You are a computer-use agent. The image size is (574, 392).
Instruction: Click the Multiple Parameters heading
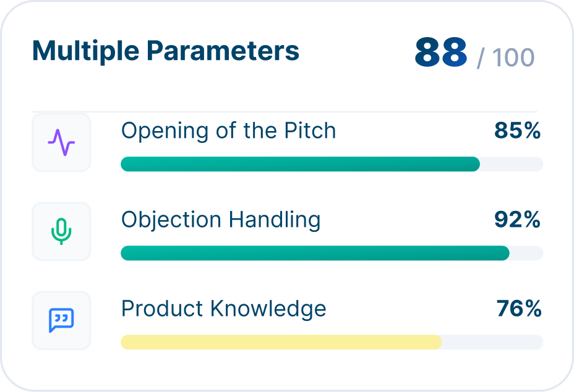(166, 51)
